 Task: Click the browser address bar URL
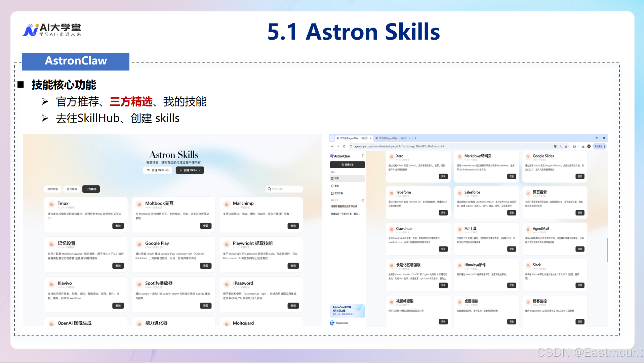[399, 146]
